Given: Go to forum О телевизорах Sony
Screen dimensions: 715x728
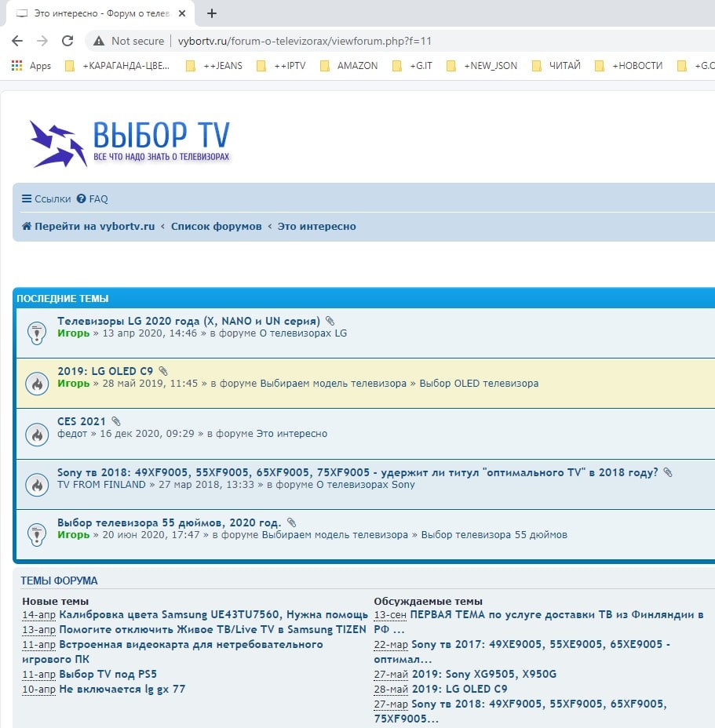Looking at the screenshot, I should coord(366,484).
